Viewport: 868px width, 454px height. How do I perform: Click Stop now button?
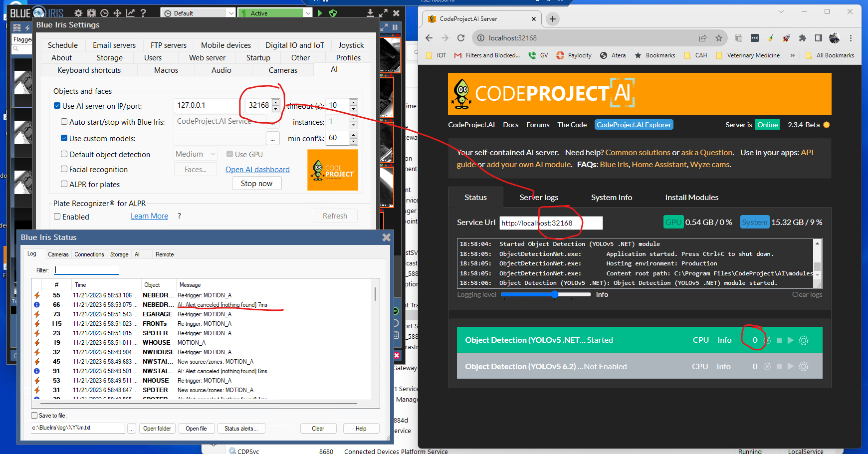coord(256,184)
